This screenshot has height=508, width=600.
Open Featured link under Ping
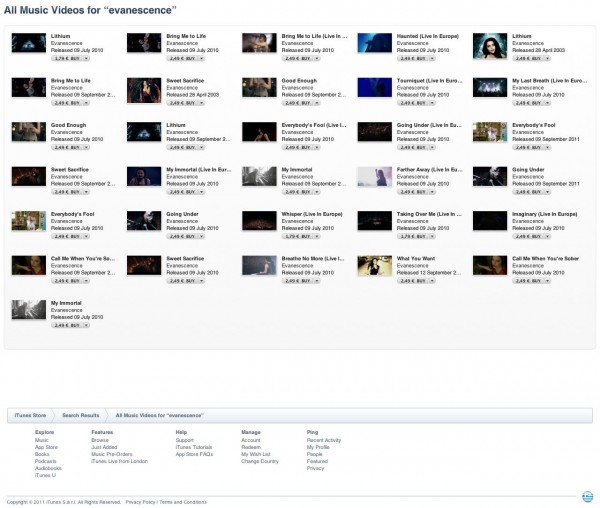[317, 461]
